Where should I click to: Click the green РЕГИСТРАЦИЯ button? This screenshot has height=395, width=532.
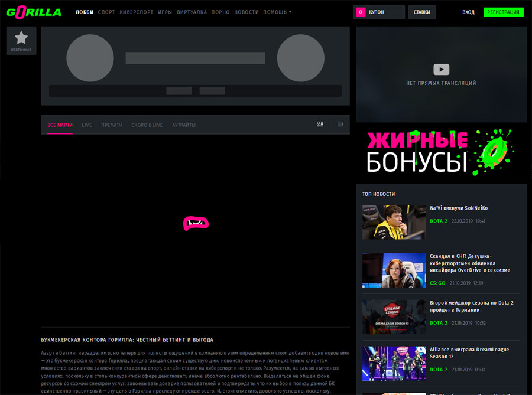(503, 12)
